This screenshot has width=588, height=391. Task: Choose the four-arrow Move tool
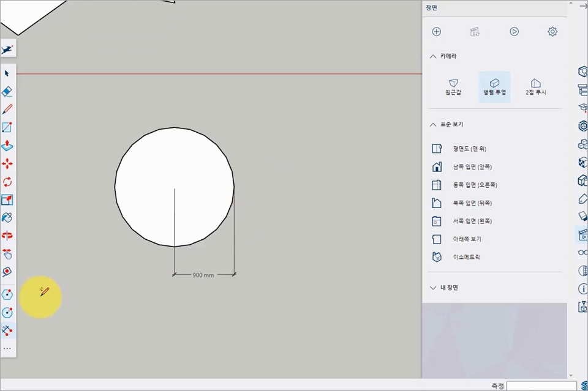pos(7,163)
